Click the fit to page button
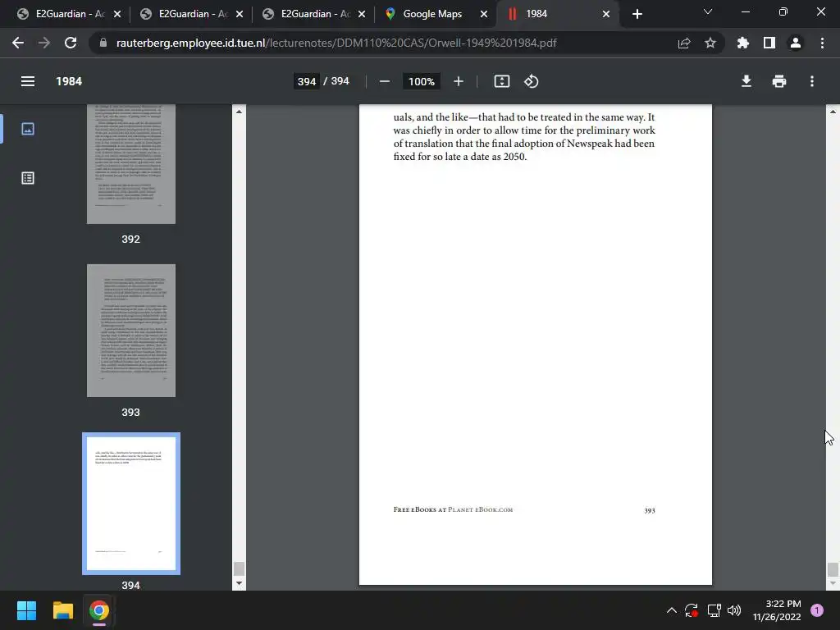 [x=501, y=81]
